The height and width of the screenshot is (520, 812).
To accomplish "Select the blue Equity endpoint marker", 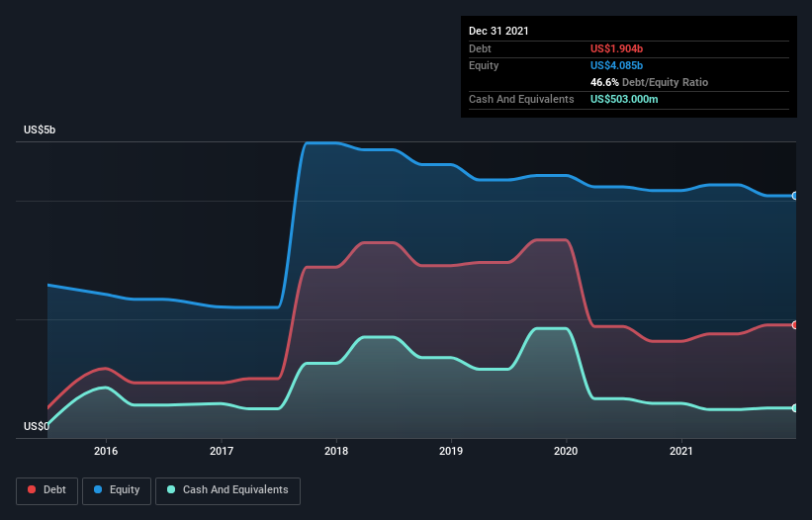I will pyautogui.click(x=795, y=196).
